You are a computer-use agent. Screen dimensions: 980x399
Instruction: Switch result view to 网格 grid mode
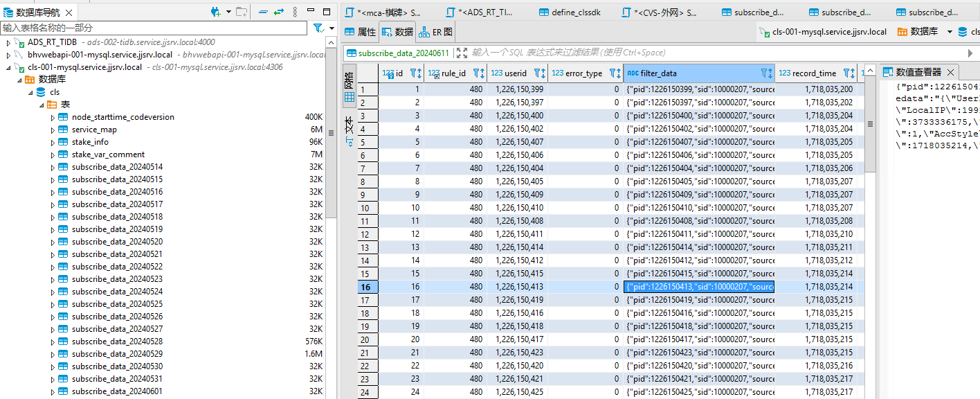pyautogui.click(x=350, y=87)
